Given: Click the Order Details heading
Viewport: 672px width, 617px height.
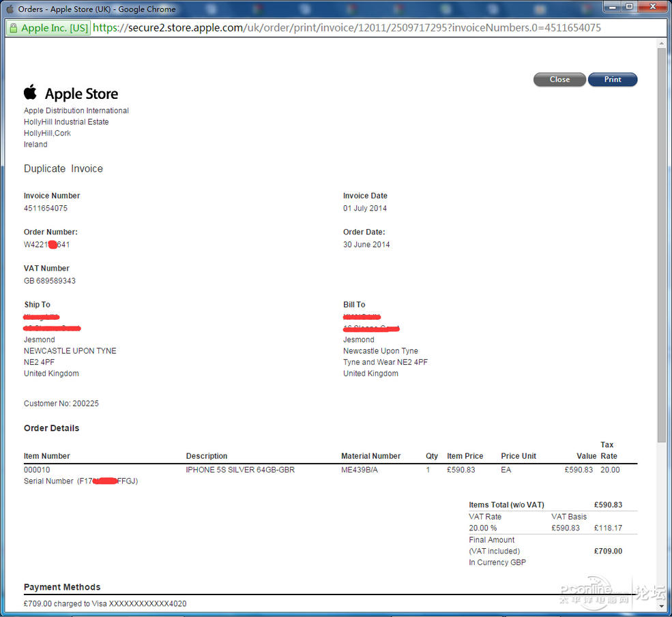Looking at the screenshot, I should tap(51, 428).
